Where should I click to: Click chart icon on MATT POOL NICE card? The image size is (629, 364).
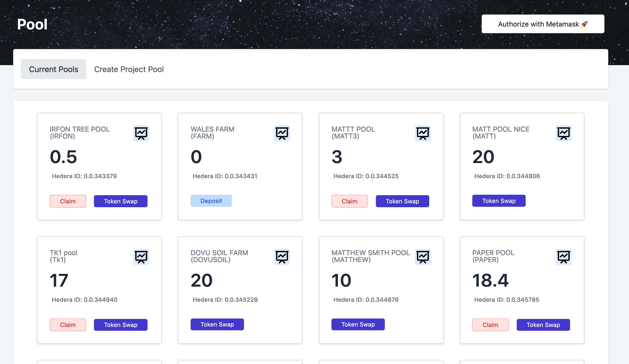(x=563, y=133)
